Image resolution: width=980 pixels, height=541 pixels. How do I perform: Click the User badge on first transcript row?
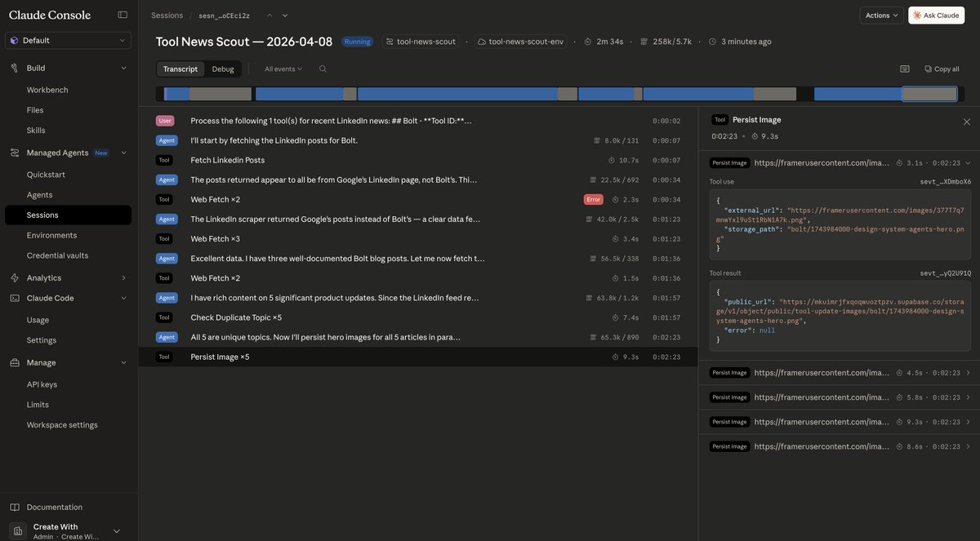pos(165,121)
